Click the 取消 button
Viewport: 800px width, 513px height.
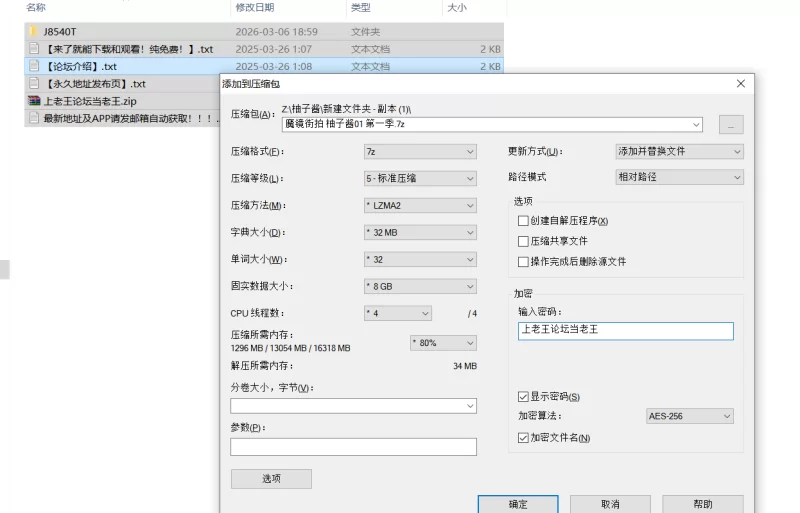610,504
